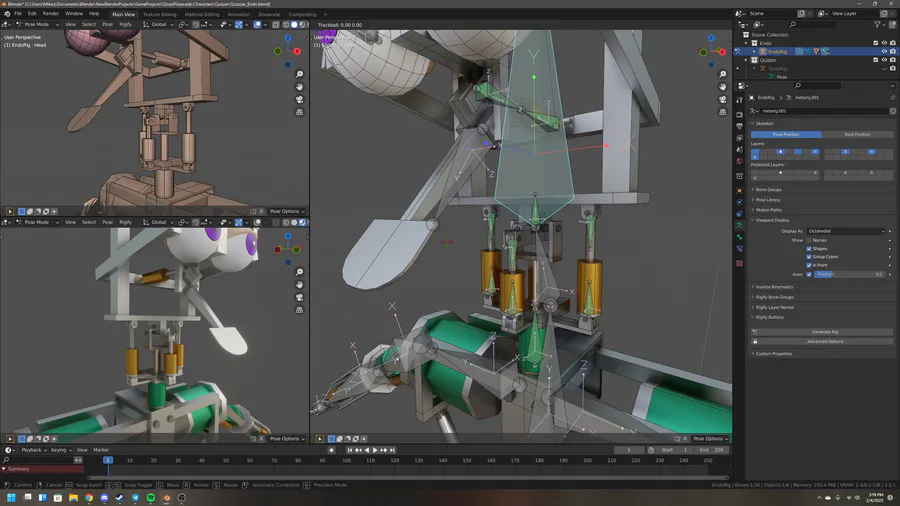This screenshot has height=506, width=900.
Task: Open the timeline Playback popover
Action: click(34, 450)
